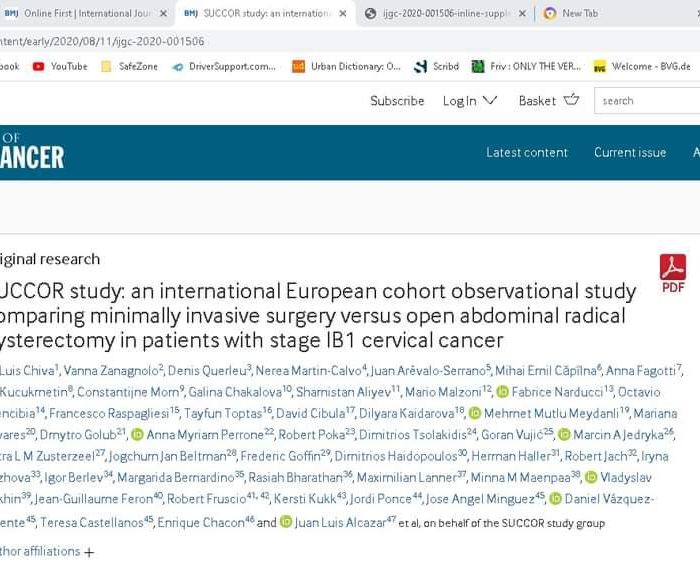Click the Subscribe link
This screenshot has height=576, width=700.
click(x=397, y=100)
